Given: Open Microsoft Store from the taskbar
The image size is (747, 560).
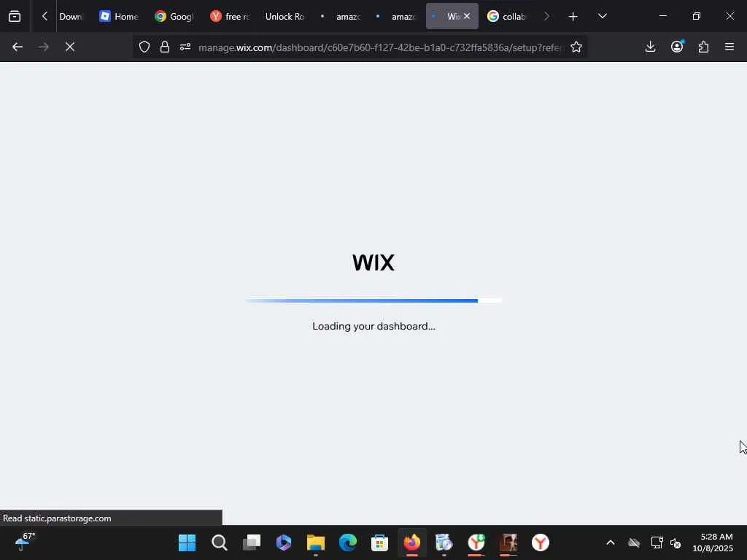Looking at the screenshot, I should click(379, 542).
